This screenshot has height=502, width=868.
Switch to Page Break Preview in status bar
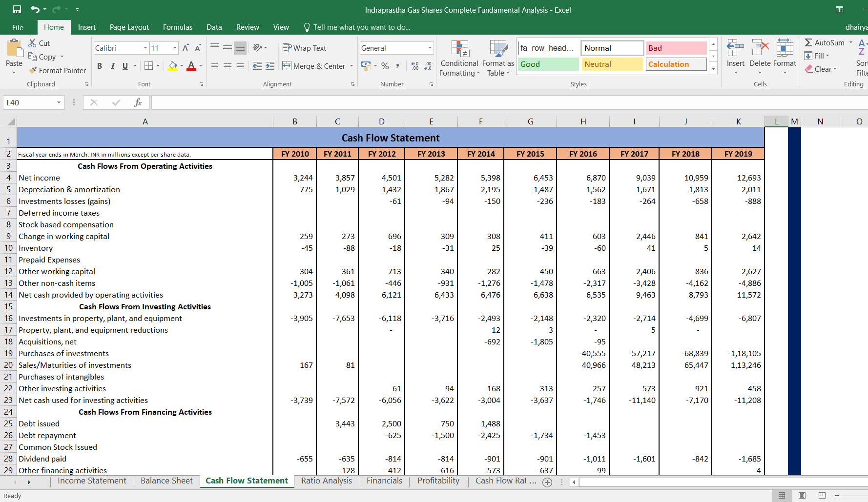pos(822,495)
